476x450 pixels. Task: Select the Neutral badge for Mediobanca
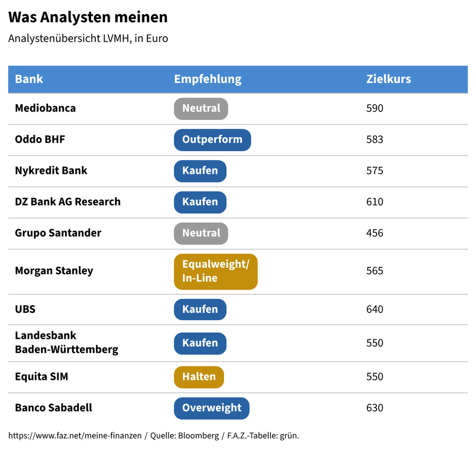pos(201,108)
